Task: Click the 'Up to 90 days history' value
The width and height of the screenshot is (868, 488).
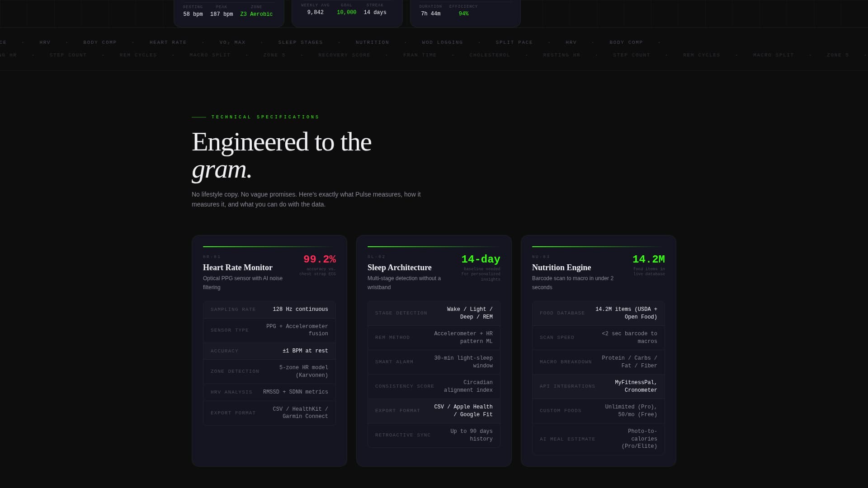Action: coord(472,435)
